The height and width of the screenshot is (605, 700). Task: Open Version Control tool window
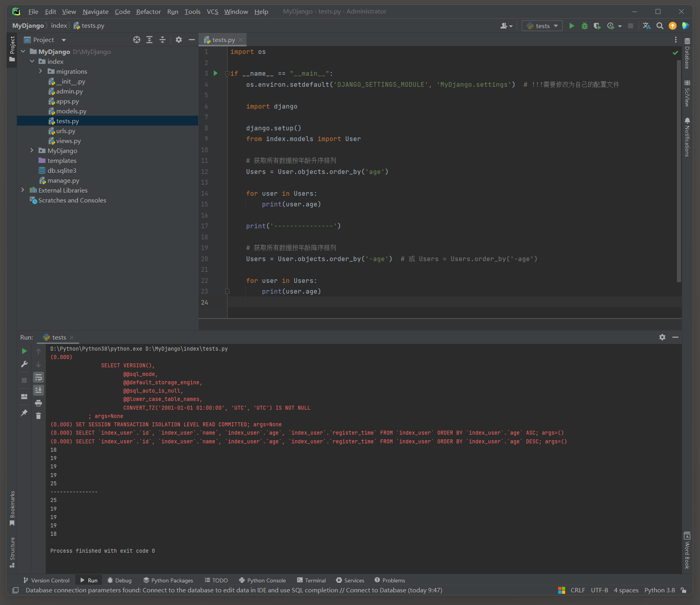click(x=46, y=580)
